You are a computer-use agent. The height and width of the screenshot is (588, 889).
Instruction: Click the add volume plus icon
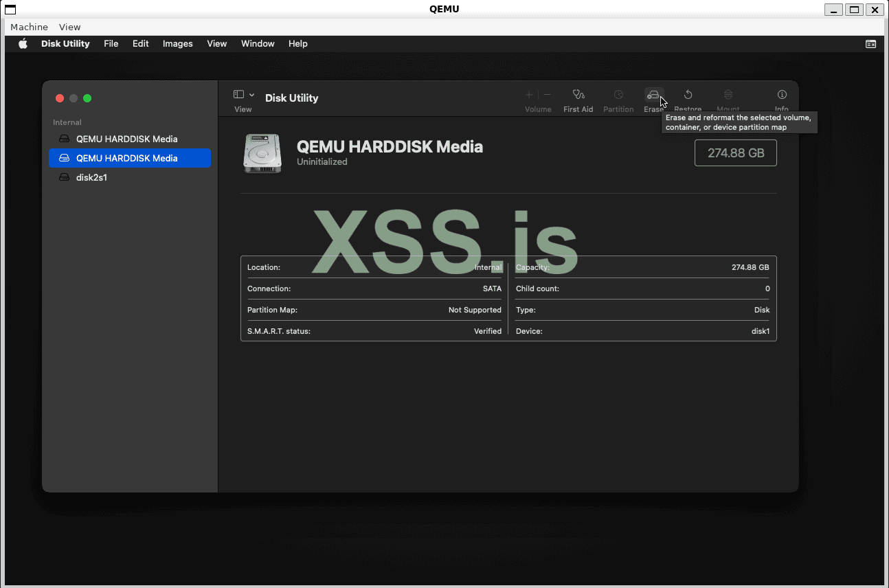[529, 95]
